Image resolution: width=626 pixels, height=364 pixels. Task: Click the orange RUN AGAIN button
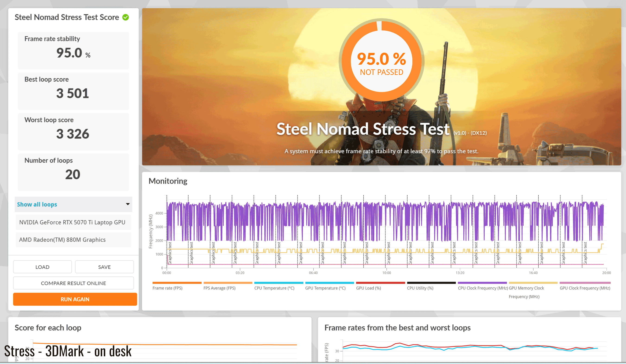tap(75, 299)
